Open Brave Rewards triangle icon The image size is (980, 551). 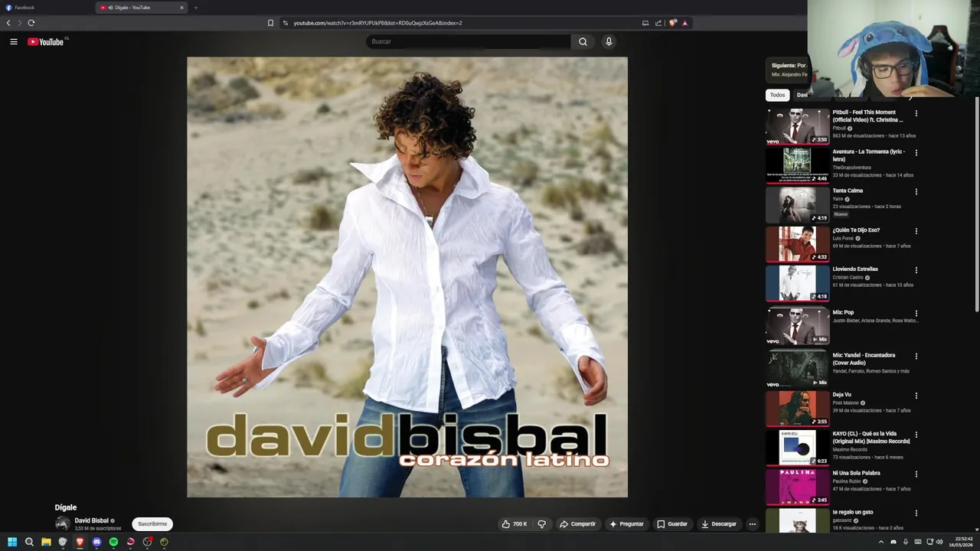click(684, 23)
